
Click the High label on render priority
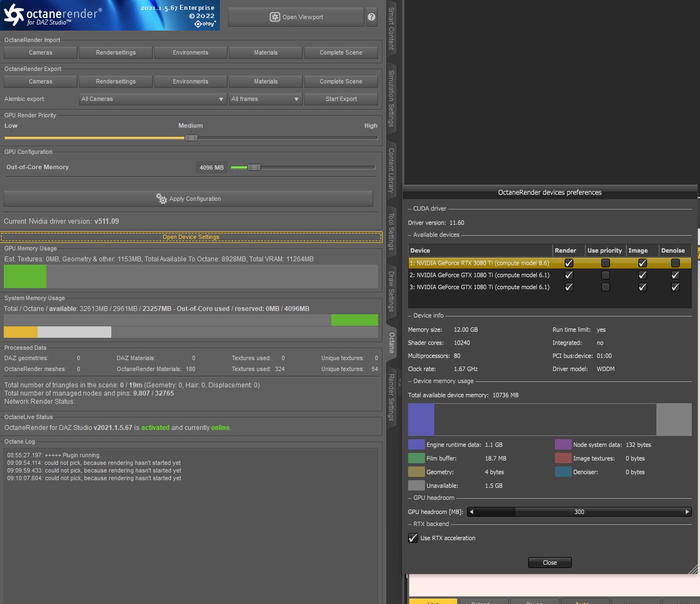click(x=371, y=125)
